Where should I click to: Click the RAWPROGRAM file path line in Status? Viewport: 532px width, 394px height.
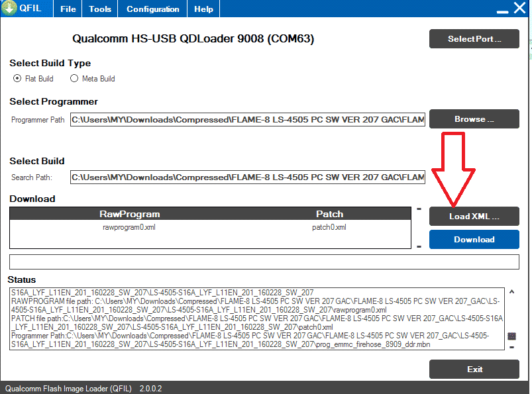point(255,305)
